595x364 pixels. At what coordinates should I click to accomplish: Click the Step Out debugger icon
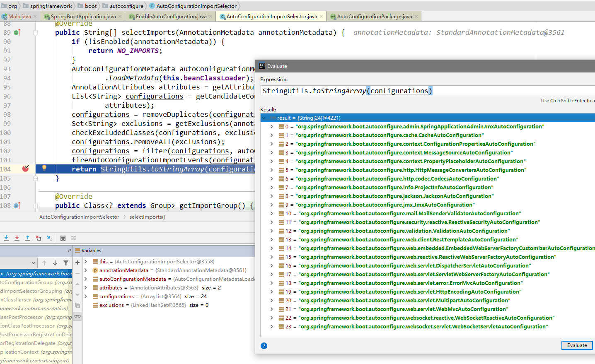(x=28, y=238)
